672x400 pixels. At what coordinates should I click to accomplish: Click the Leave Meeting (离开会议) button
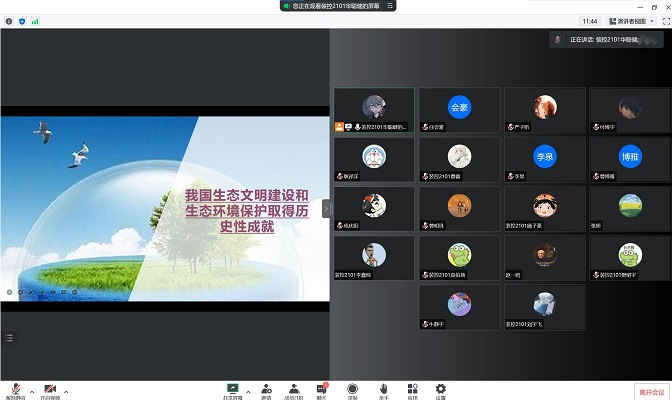coord(650,392)
